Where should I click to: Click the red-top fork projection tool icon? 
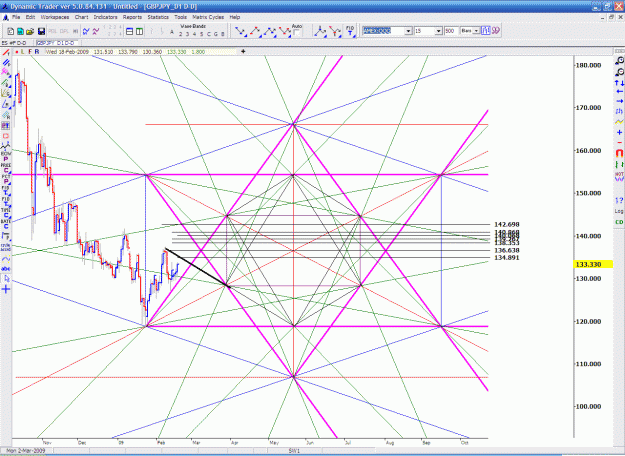click(x=335, y=31)
